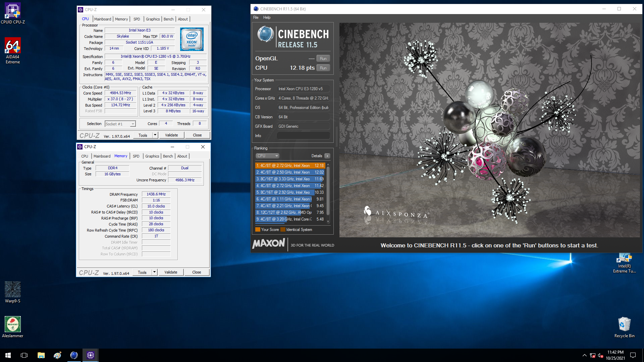Open About tab in lower CPU-Z window

(x=182, y=156)
